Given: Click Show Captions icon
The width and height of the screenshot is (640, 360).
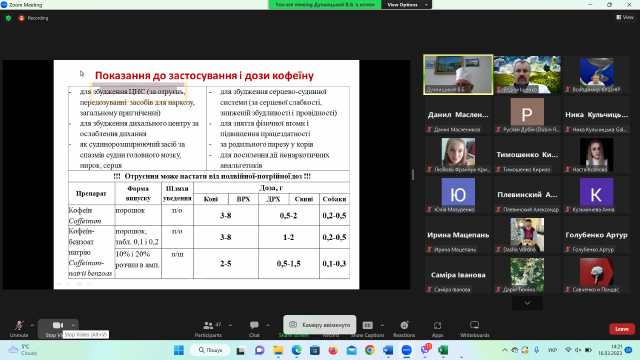Looking at the screenshot, I should coord(367,329).
